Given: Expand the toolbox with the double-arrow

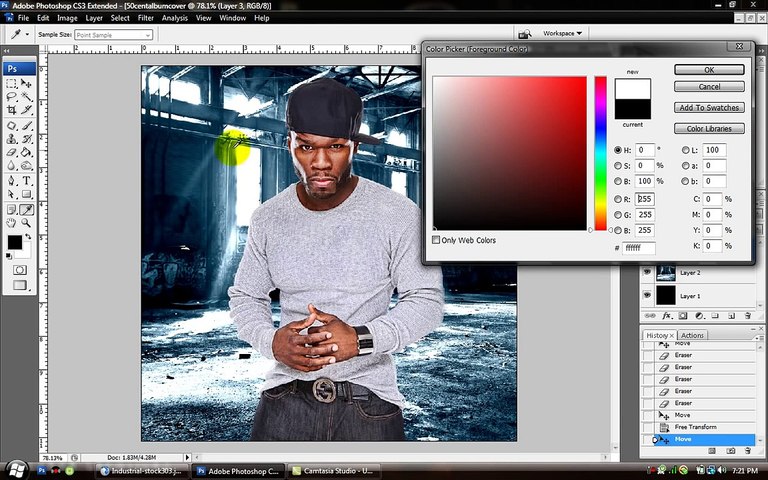Looking at the screenshot, I should [8, 52].
